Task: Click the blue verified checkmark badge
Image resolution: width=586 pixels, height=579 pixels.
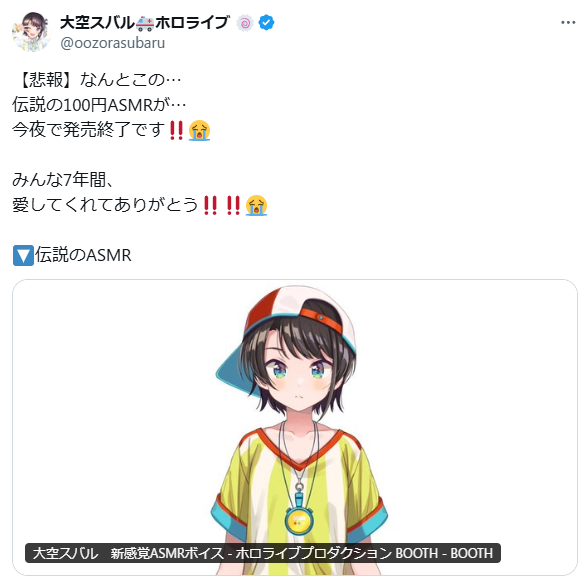Action: 266,23
